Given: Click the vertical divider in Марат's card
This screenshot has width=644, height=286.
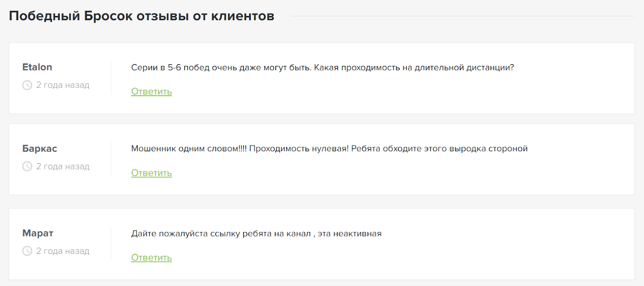Looking at the screenshot, I should (111, 244).
